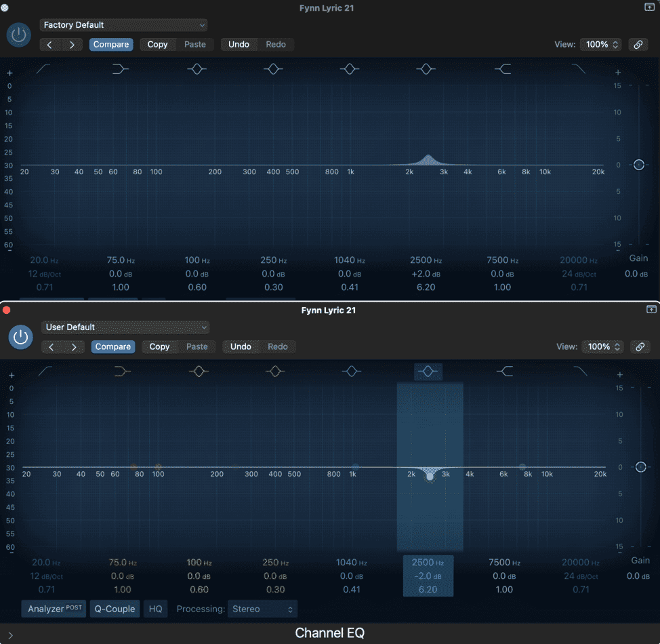Toggle the 1040 Hz bell band icon in the bottom EQ
The width and height of the screenshot is (660, 644).
click(352, 371)
